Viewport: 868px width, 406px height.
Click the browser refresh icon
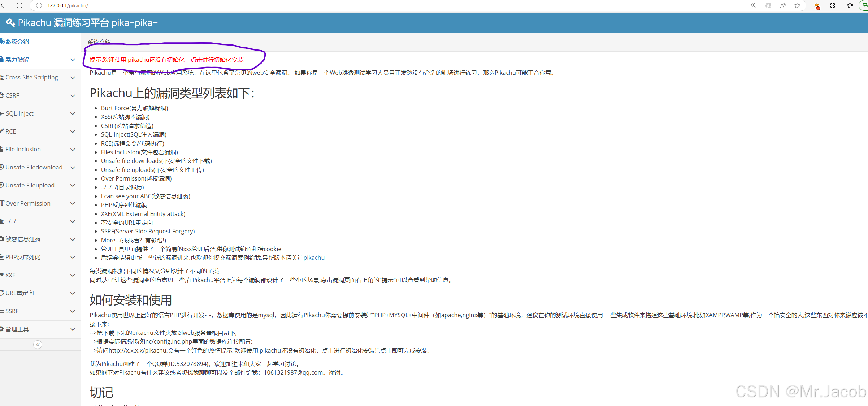[x=19, y=5]
